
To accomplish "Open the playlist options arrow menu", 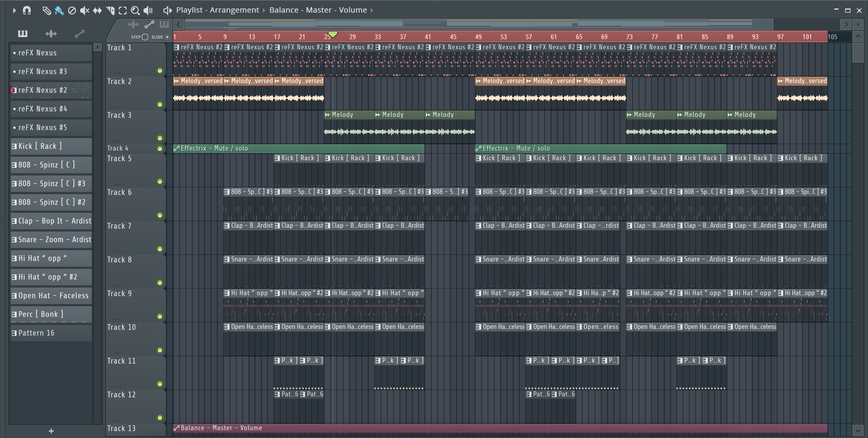I will click(14, 11).
